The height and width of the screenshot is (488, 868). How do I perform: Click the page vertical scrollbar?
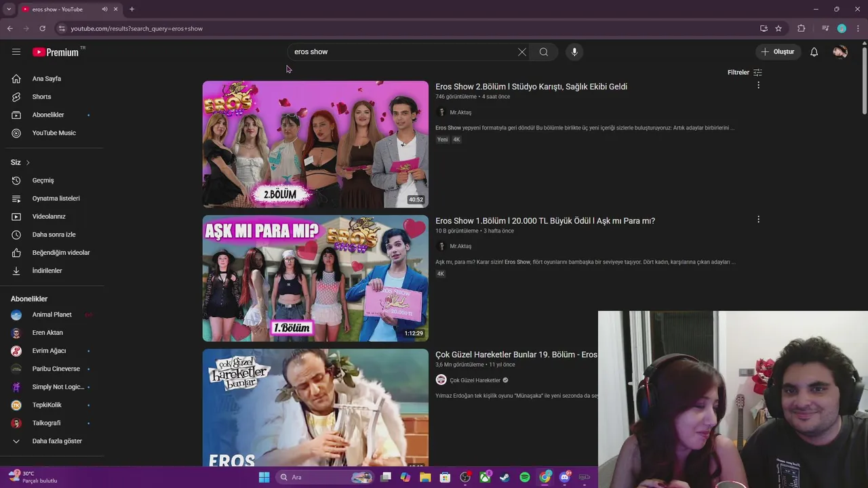click(x=864, y=81)
